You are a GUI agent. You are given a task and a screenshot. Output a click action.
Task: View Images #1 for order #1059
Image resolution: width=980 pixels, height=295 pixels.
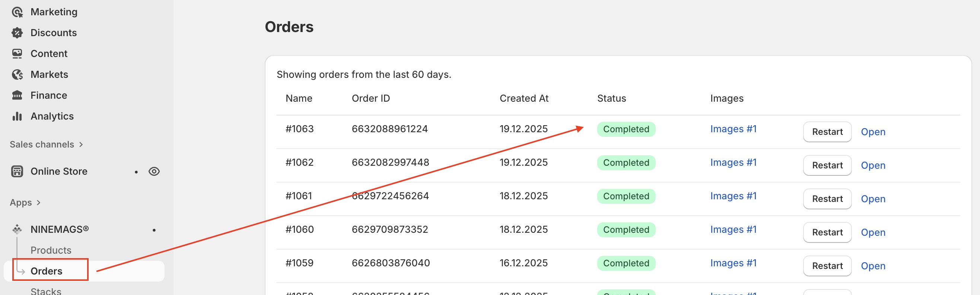click(733, 263)
